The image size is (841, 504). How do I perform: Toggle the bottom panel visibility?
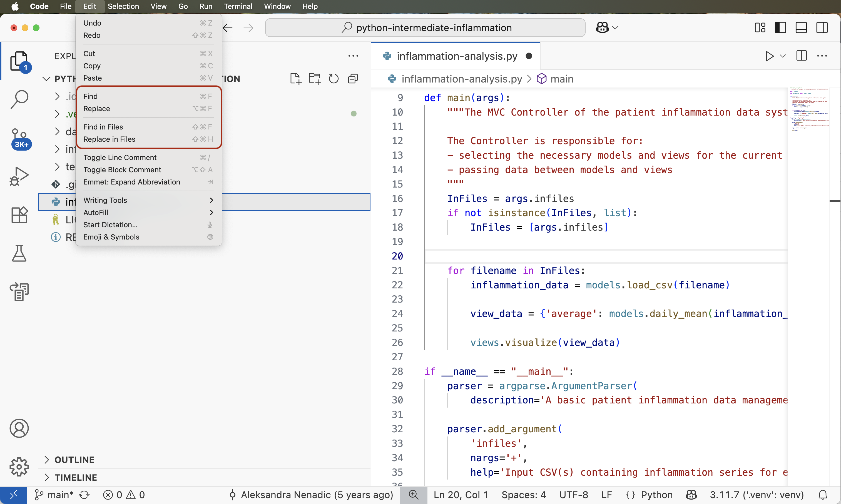[x=801, y=27]
